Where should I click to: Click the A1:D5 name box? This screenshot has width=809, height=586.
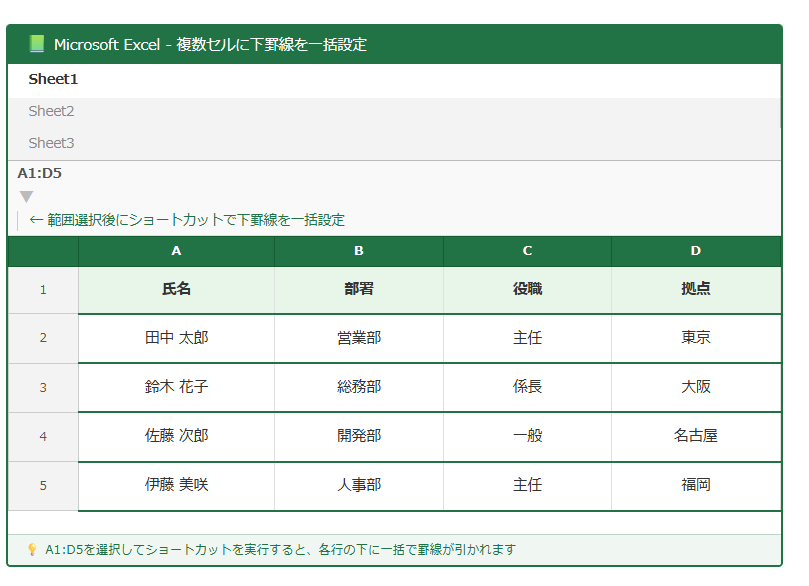40,173
